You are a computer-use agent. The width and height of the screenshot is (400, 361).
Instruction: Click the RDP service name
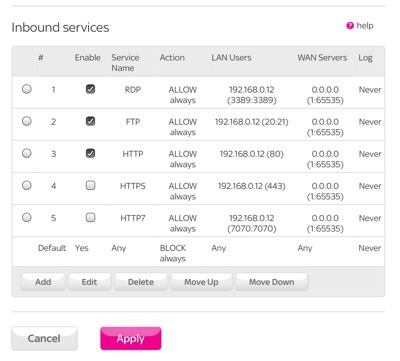(x=133, y=90)
